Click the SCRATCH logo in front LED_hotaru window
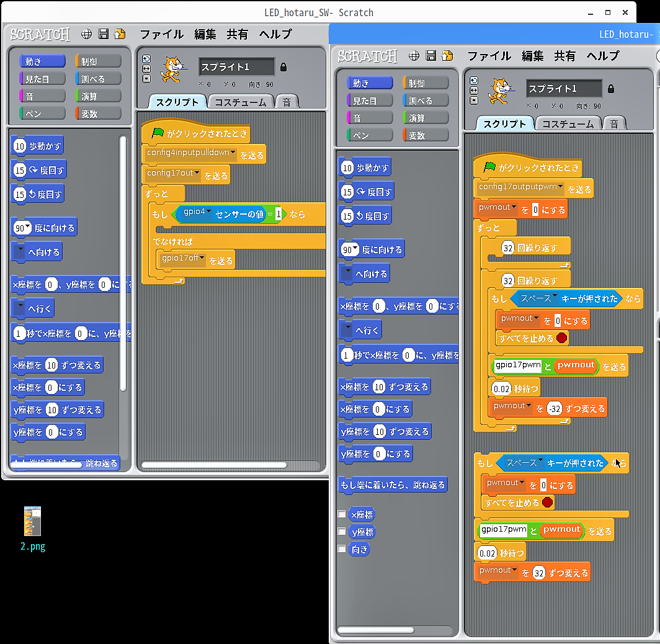 (x=367, y=56)
